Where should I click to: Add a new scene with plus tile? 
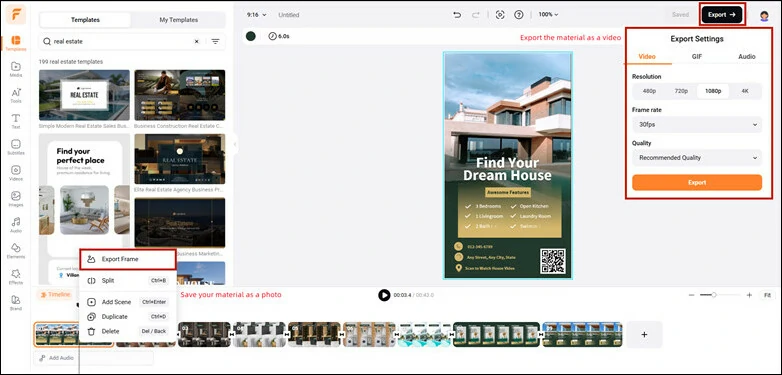(x=644, y=335)
